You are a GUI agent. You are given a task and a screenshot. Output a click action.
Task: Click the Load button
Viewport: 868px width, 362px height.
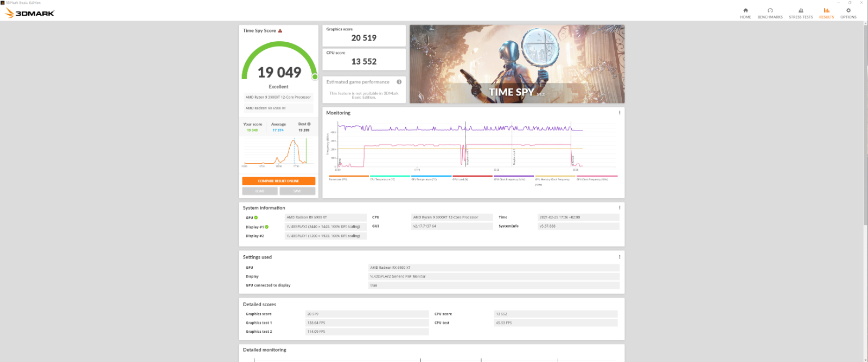point(260,191)
